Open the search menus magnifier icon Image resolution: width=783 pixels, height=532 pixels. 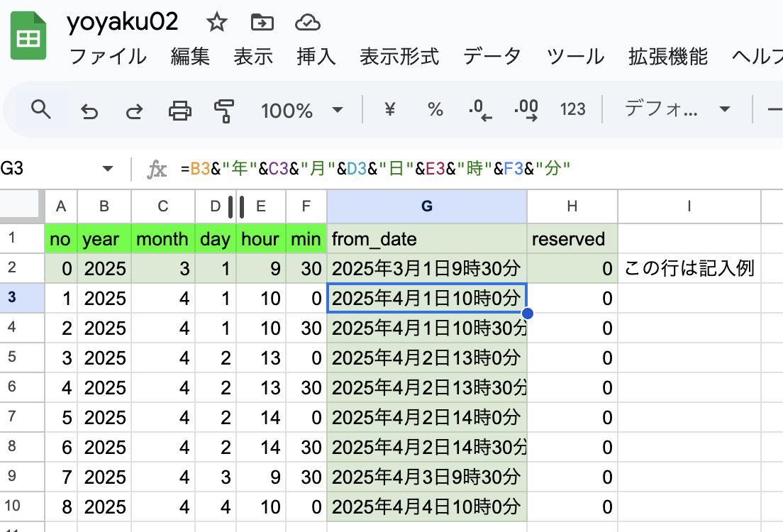[x=41, y=109]
